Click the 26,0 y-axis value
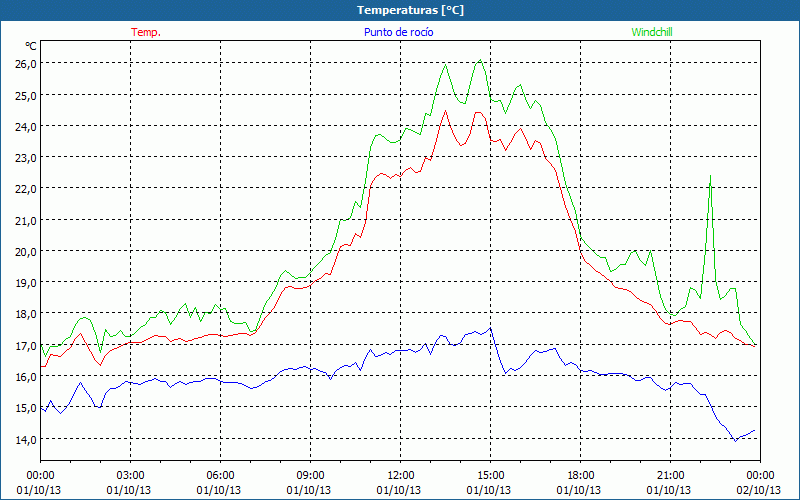 click(x=26, y=64)
